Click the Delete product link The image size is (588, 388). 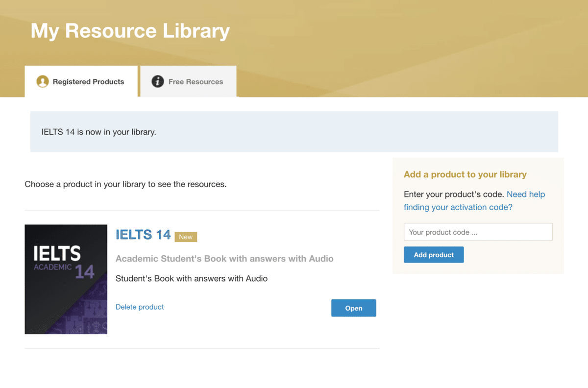140,307
